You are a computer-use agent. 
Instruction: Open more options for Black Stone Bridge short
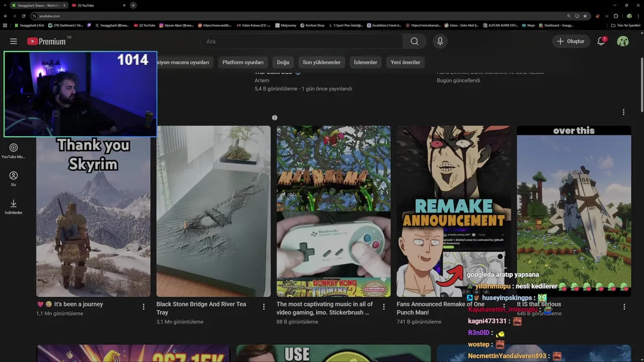coord(264,307)
